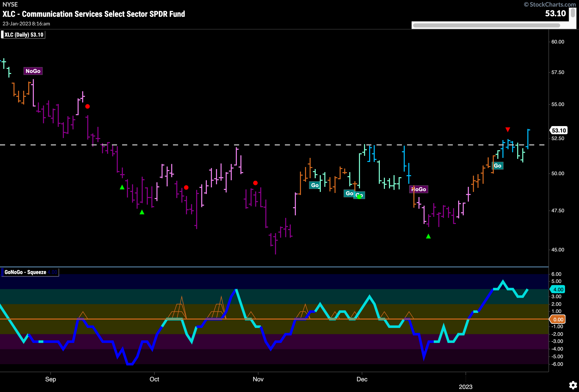Click the horizontal scrollbar thumb at top right

pyautogui.click(x=486, y=25)
